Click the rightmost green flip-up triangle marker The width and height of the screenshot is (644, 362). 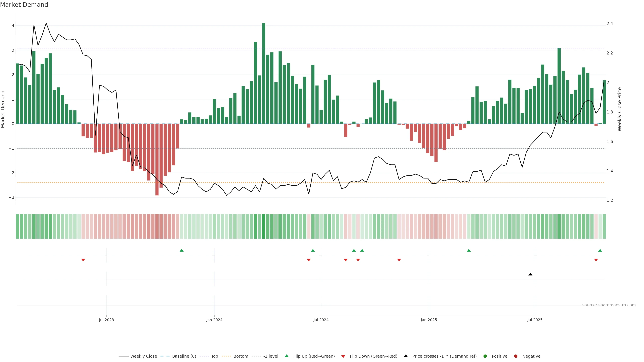click(600, 250)
